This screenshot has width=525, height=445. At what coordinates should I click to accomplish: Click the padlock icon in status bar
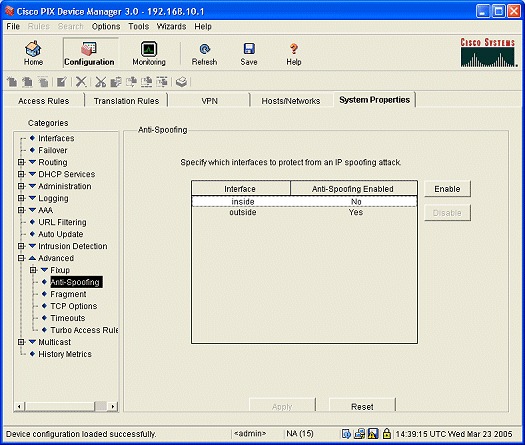tap(387, 434)
